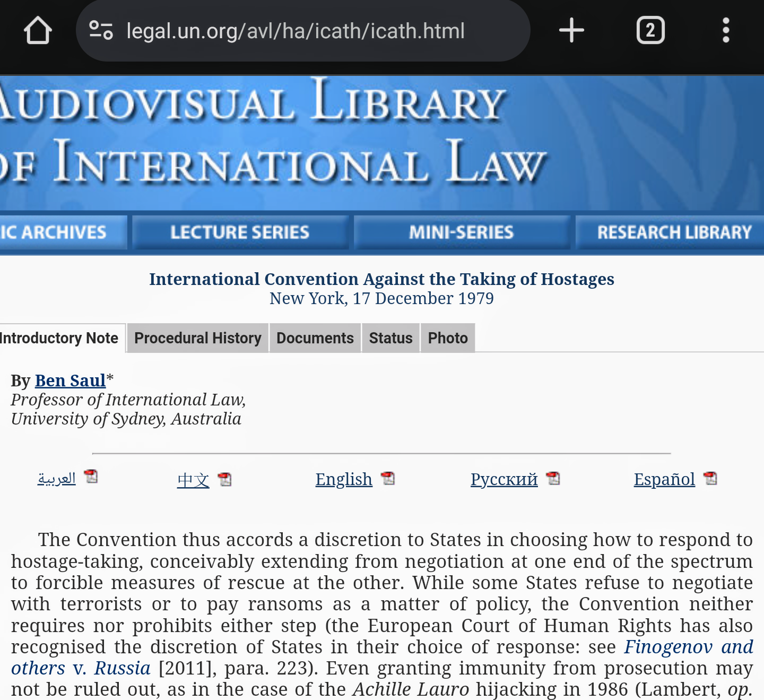Open a new browser tab
This screenshot has width=764, height=700.
(571, 30)
